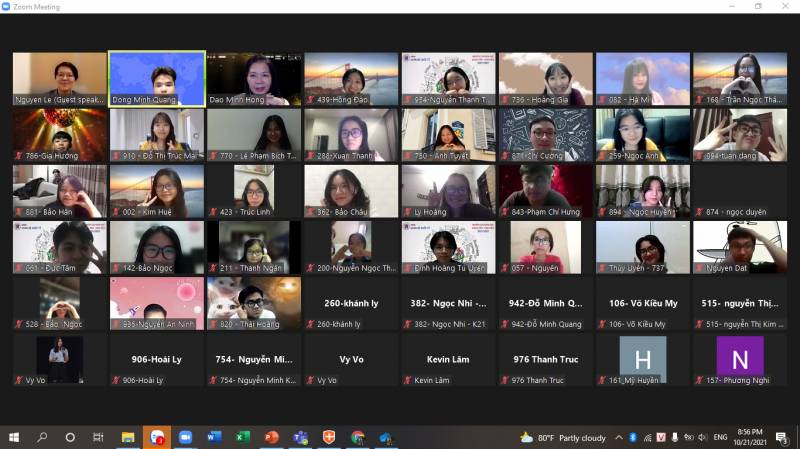Expand the hidden system tray icons
The height and width of the screenshot is (449, 800).
coord(618,437)
